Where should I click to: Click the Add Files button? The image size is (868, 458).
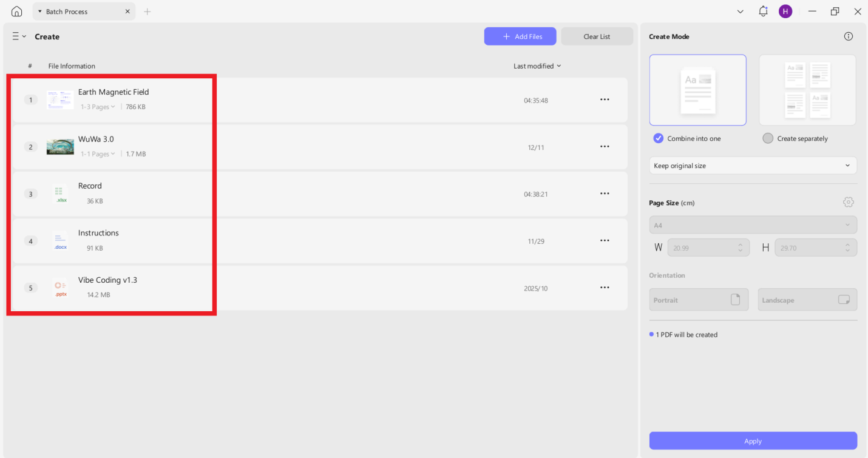[x=520, y=36]
